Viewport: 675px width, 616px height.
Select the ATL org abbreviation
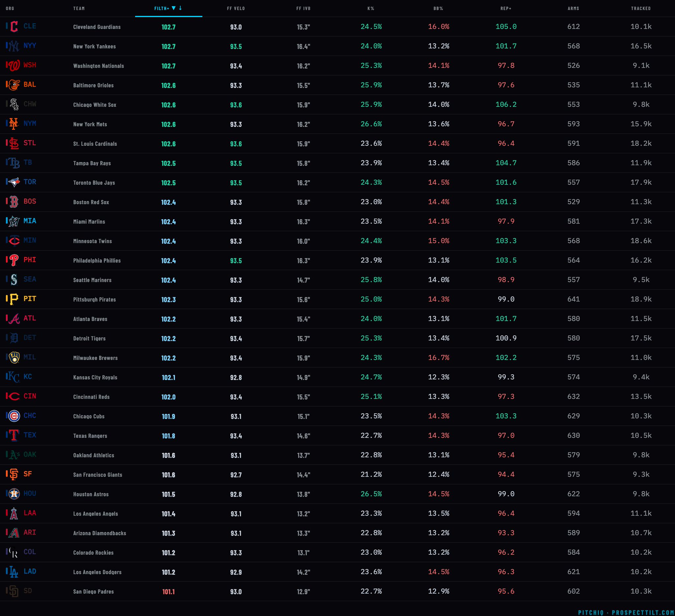coord(30,318)
